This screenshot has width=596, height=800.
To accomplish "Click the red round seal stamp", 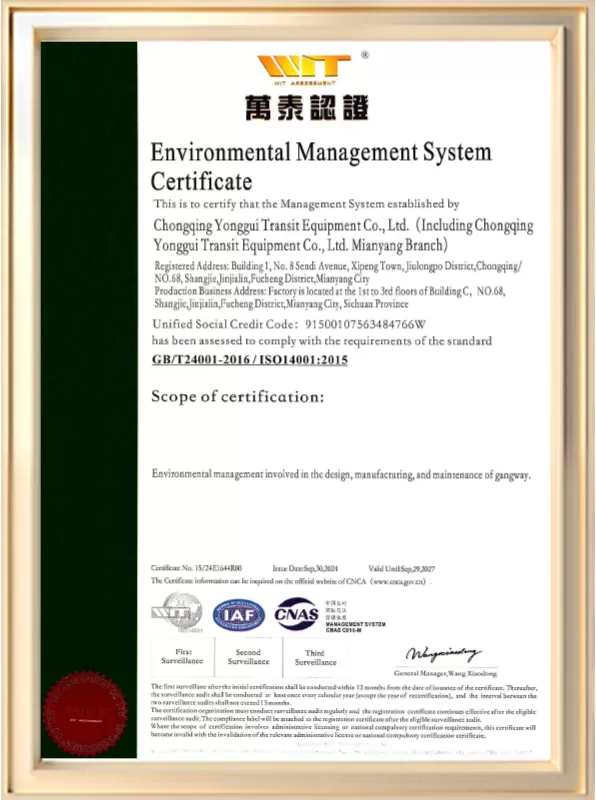I will coord(85,714).
